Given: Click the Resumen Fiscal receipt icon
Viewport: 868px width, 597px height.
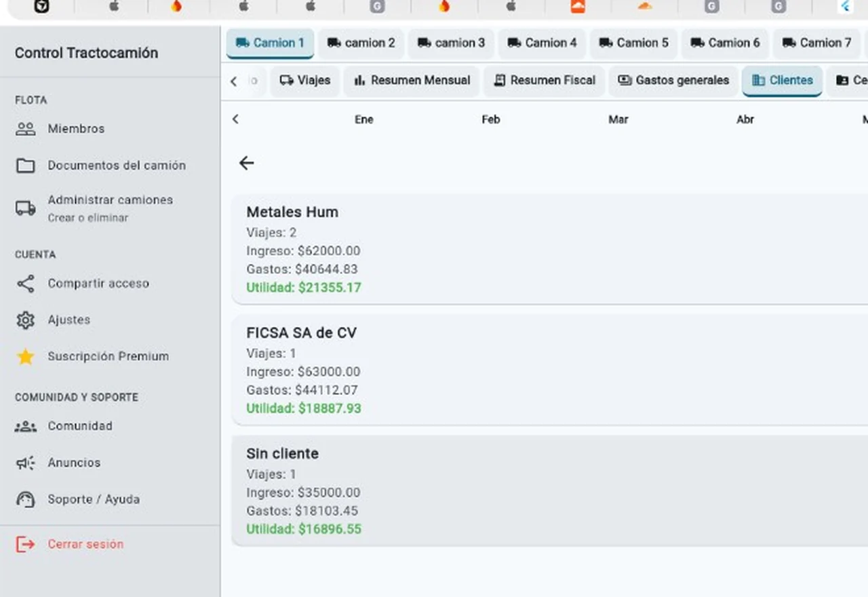Looking at the screenshot, I should 500,81.
